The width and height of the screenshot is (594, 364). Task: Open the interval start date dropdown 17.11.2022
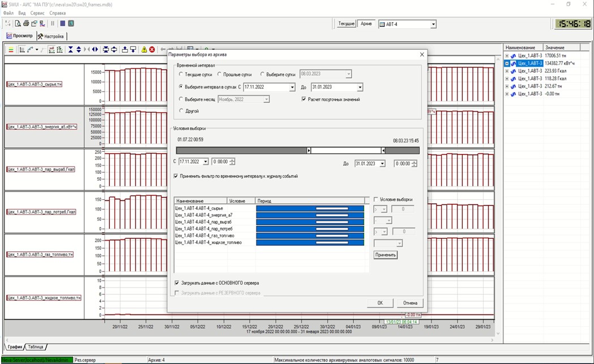point(292,87)
